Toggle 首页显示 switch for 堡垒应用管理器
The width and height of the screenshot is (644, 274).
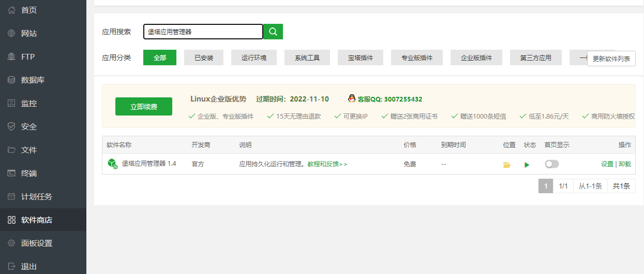[552, 164]
